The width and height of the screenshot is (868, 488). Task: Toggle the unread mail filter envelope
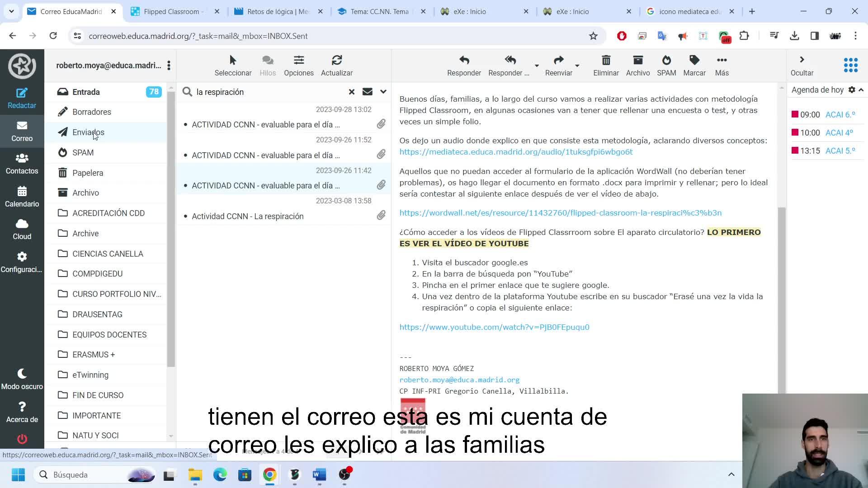(x=368, y=92)
